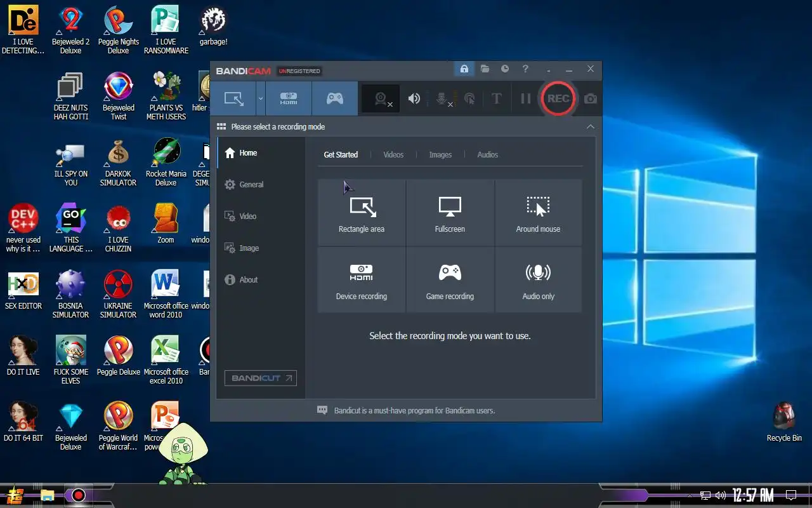Choose the Rectangle area tile
Image resolution: width=812 pixels, height=508 pixels.
[362, 213]
